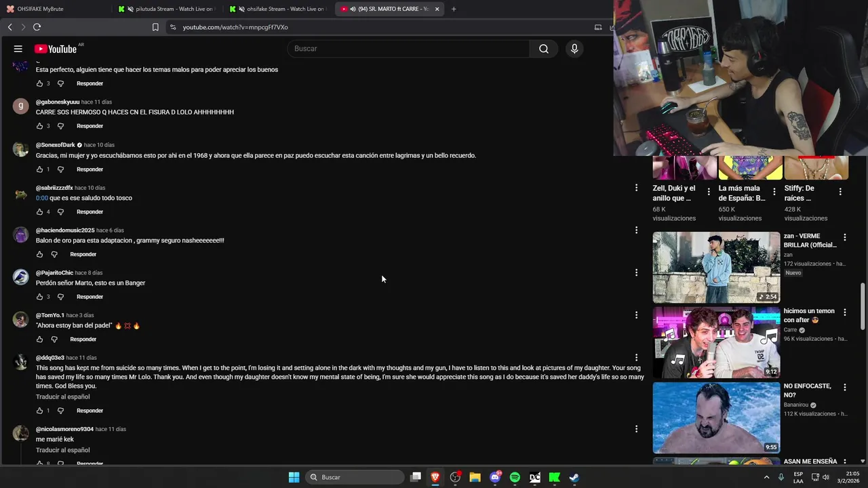Reply to the @haciendomusic2025 comment
Screen dimensions: 868x488
point(83,254)
